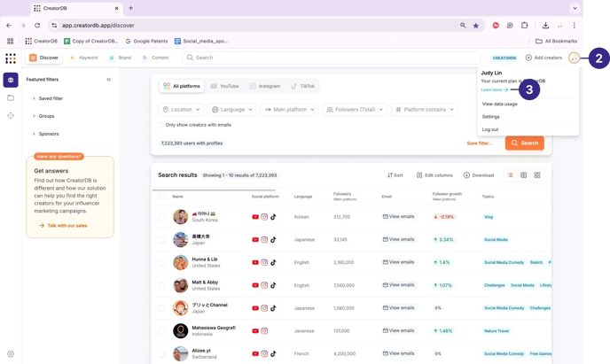Filter by YouTube platform tab
The height and width of the screenshot is (364, 610).
click(224, 86)
